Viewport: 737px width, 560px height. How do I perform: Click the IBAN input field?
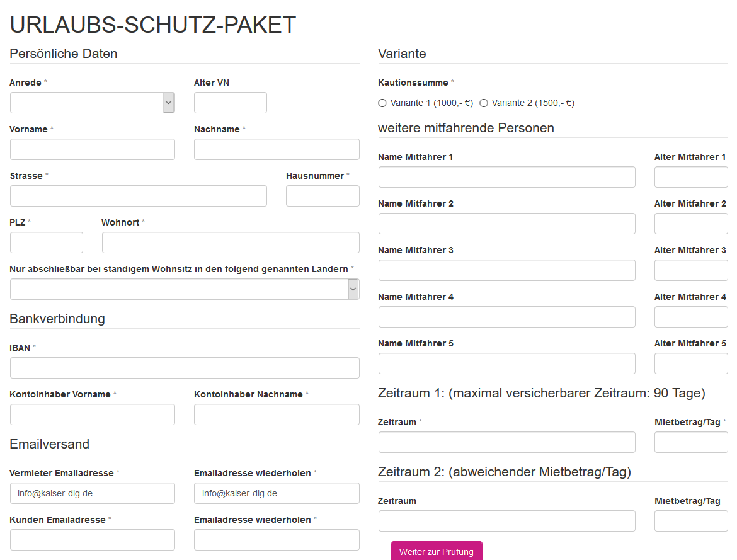click(x=185, y=368)
